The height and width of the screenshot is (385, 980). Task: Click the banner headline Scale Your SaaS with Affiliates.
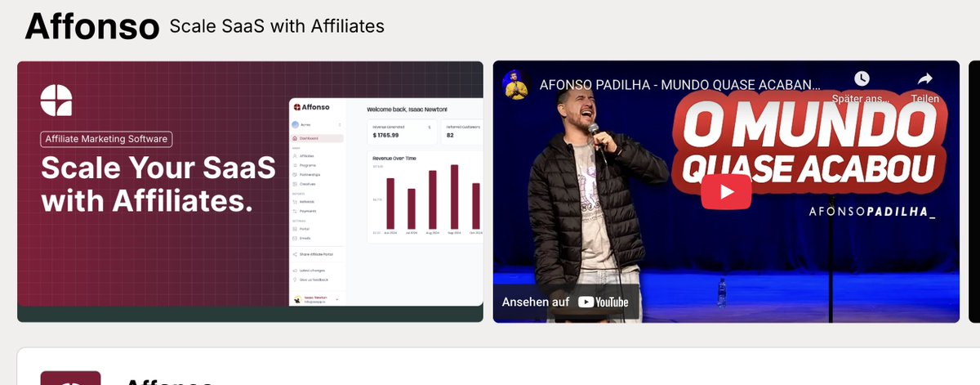point(158,183)
